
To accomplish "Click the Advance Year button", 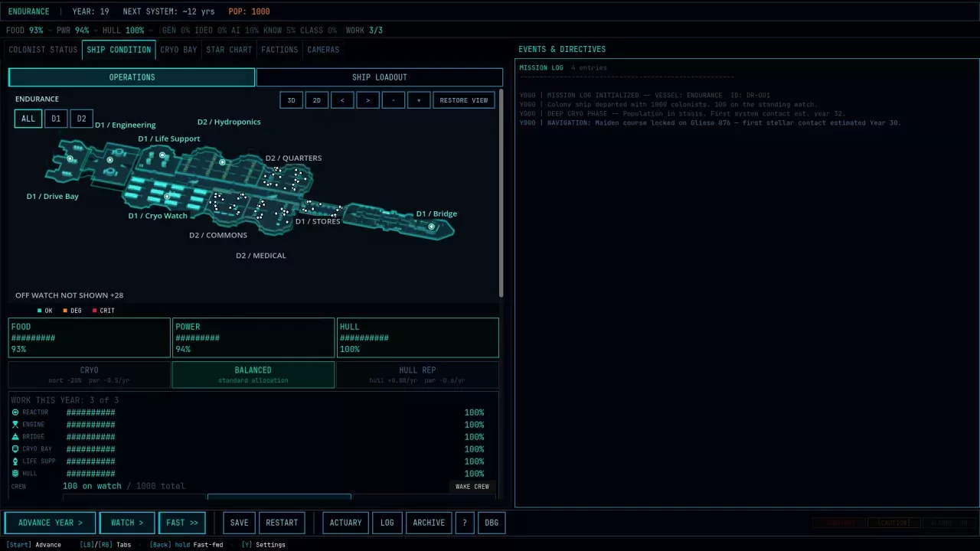I will click(51, 523).
